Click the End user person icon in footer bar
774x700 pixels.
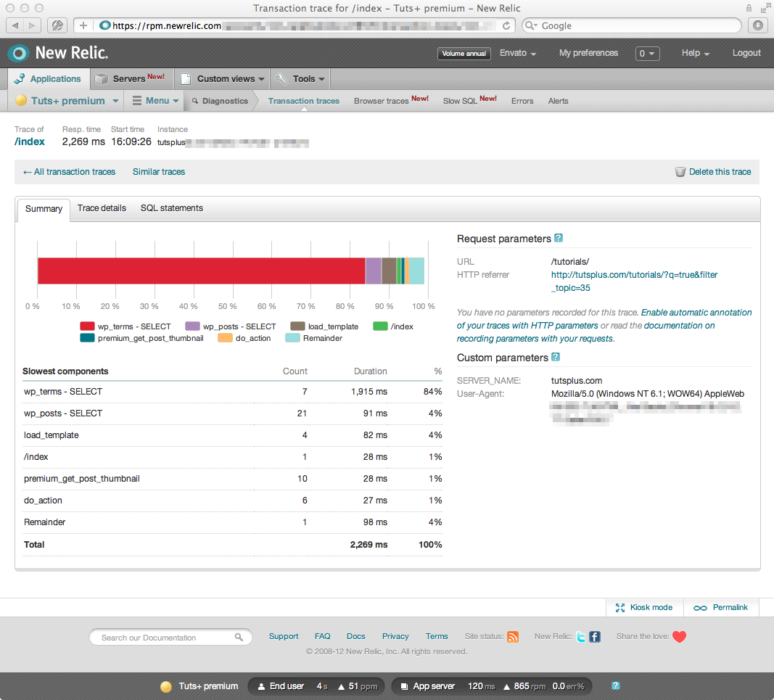262,686
